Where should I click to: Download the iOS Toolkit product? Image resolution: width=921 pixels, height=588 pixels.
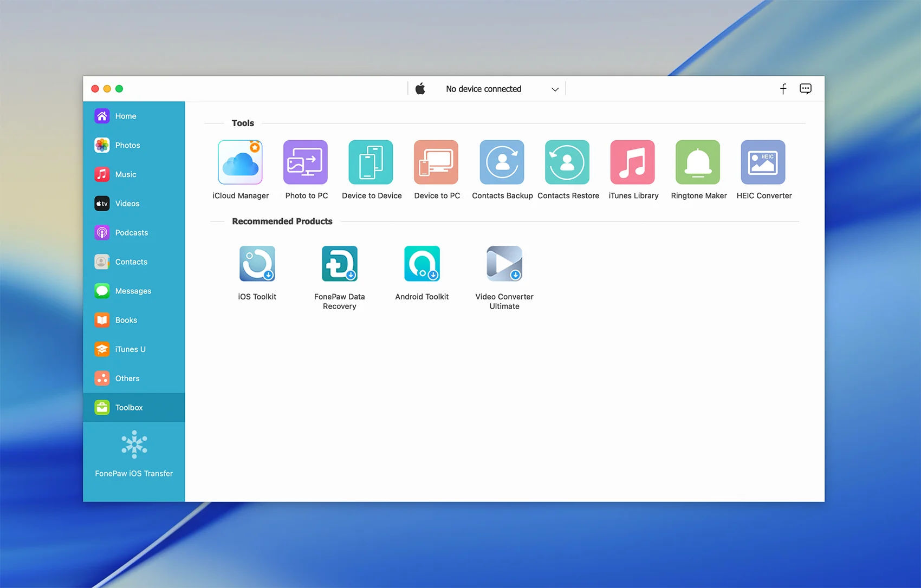pyautogui.click(x=257, y=264)
